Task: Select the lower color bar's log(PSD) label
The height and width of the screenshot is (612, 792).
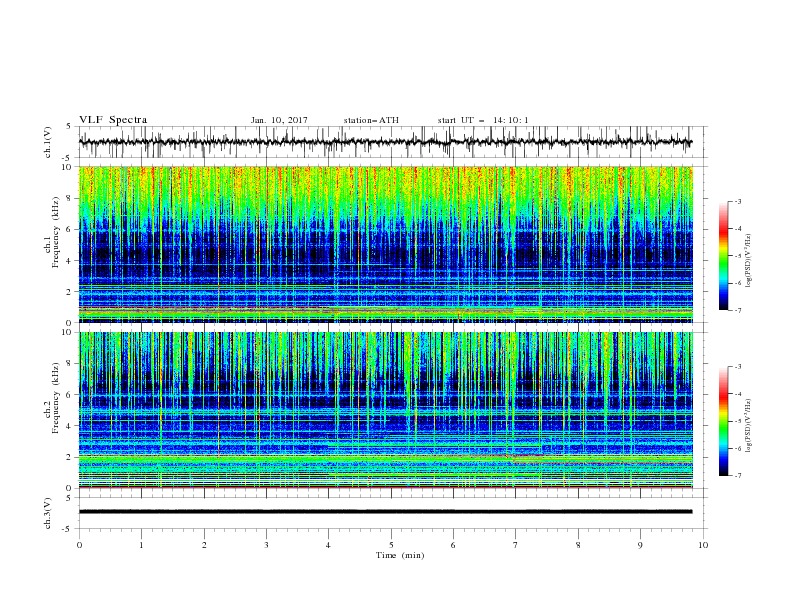Action: tap(749, 426)
